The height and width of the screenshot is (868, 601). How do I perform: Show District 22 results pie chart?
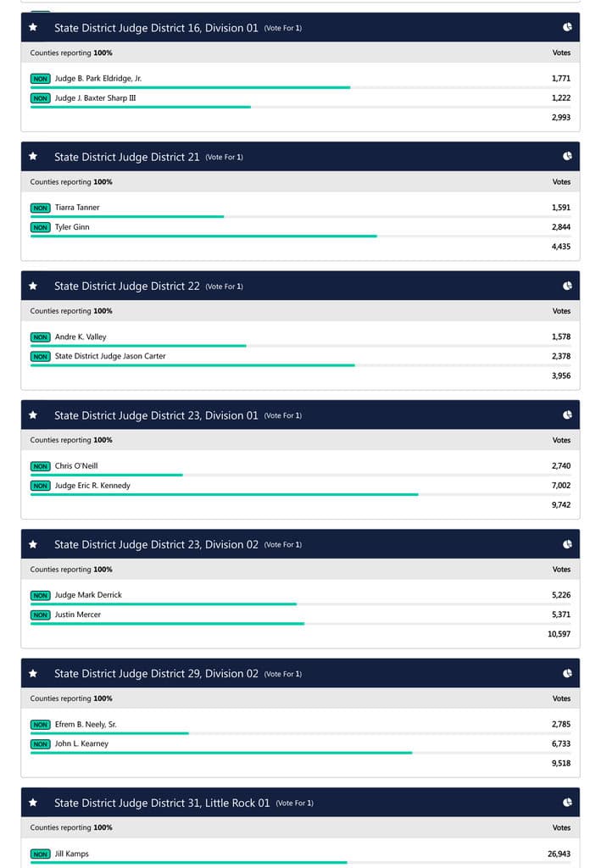tap(567, 286)
